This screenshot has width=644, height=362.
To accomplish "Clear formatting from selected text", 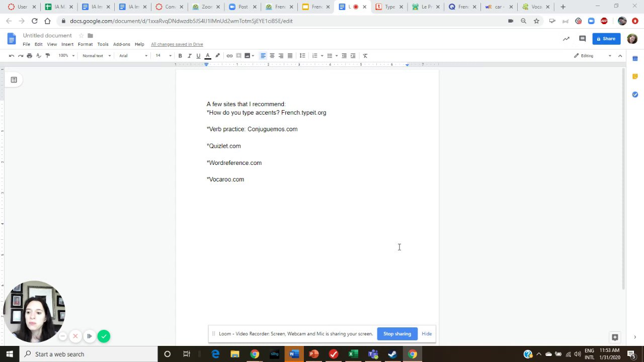I will click(x=365, y=56).
